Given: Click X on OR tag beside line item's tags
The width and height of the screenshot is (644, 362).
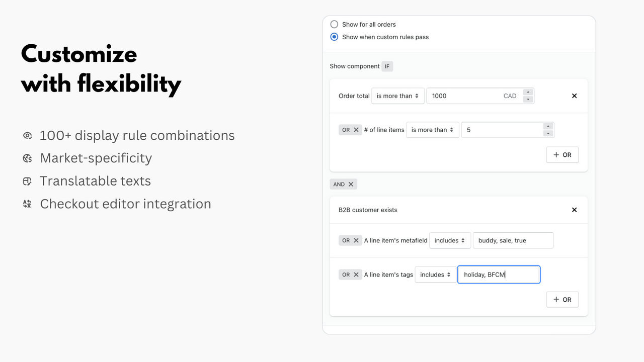Looking at the screenshot, I should tap(356, 274).
